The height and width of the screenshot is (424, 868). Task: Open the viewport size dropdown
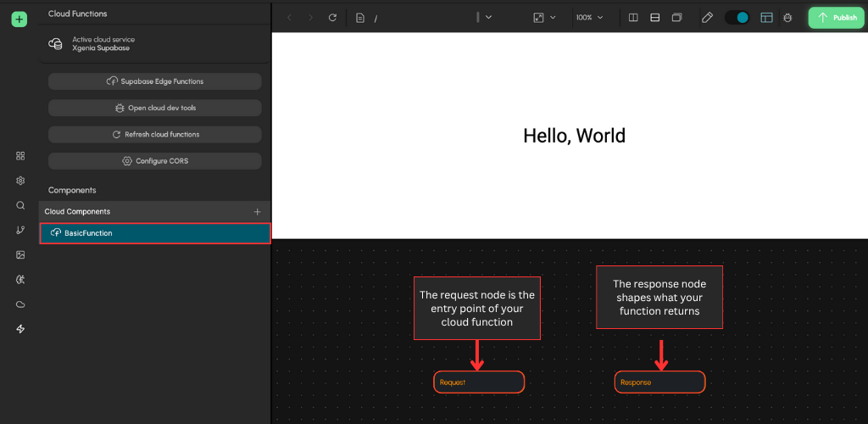pos(544,17)
